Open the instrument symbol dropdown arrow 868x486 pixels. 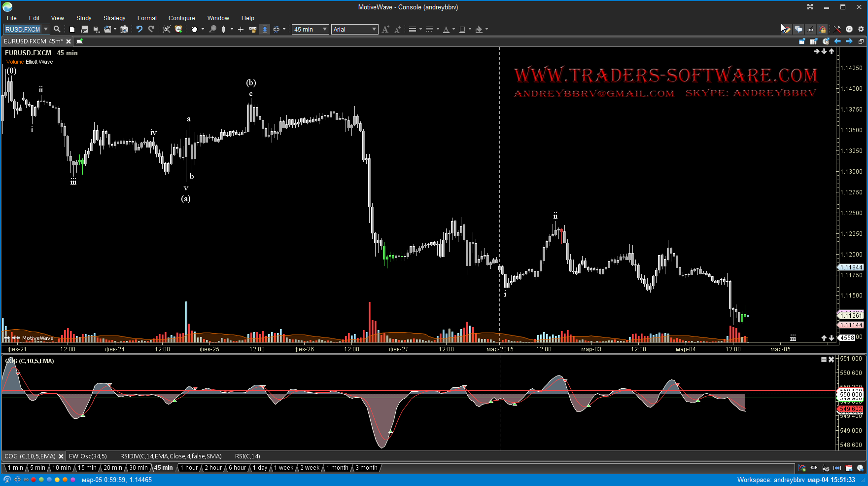coord(46,29)
